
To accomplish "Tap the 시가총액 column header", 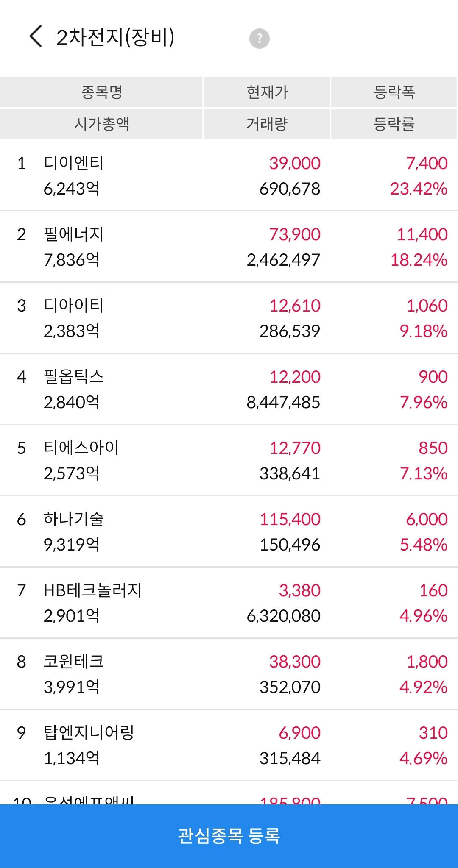I will [x=101, y=124].
